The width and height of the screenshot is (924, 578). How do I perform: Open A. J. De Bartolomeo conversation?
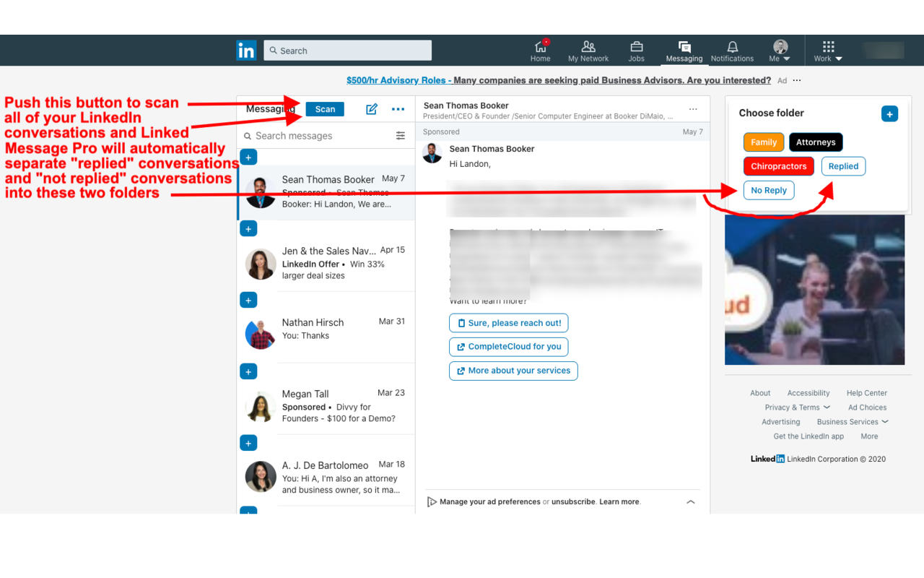click(326, 478)
